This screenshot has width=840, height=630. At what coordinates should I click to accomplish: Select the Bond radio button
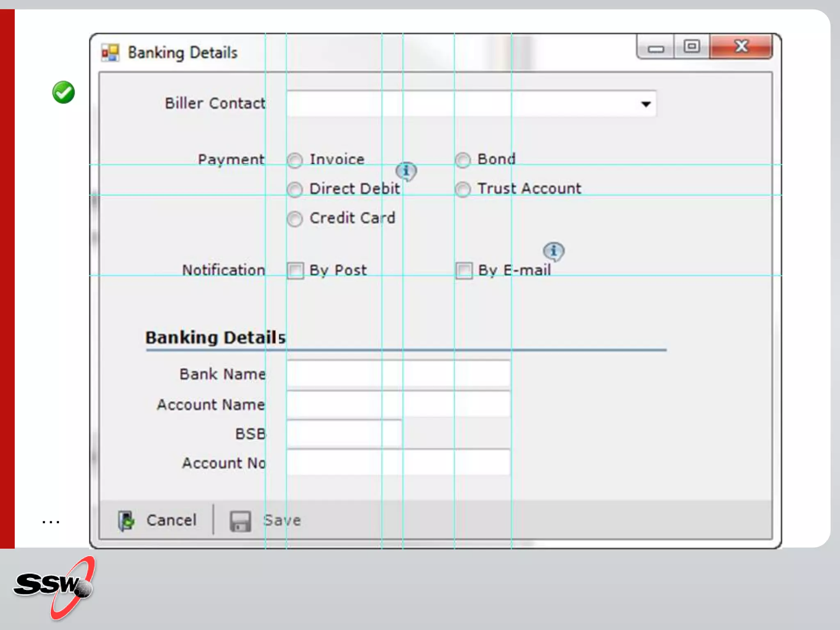click(x=463, y=160)
